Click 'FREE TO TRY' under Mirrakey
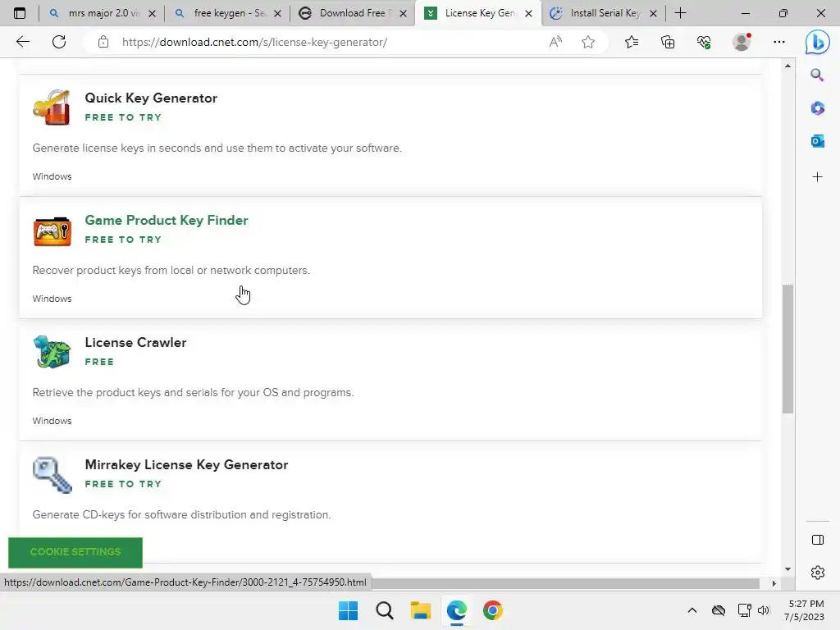 tap(123, 484)
